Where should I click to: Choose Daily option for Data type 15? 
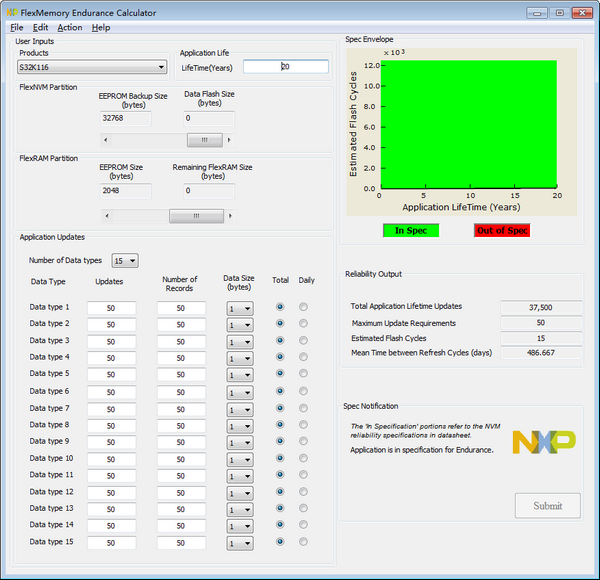click(x=304, y=542)
